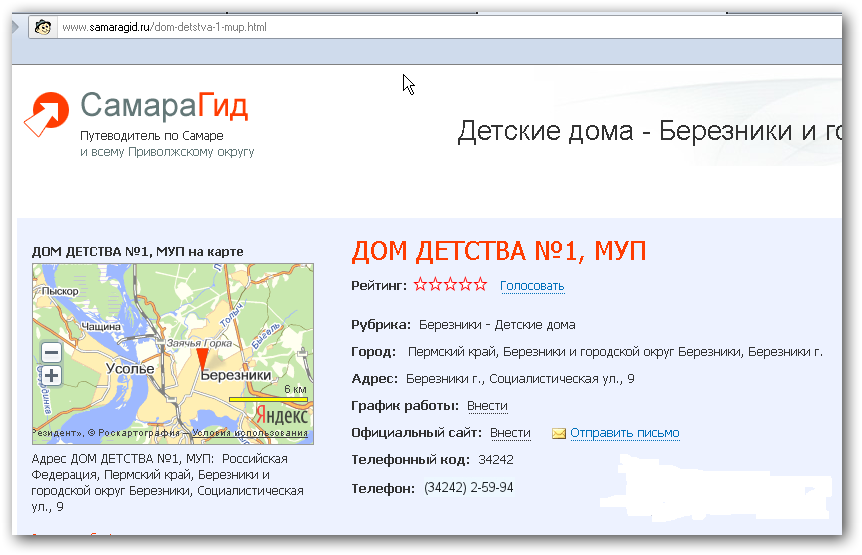Click Внести next to Официальный сайт
The image size is (862, 555).
(510, 433)
